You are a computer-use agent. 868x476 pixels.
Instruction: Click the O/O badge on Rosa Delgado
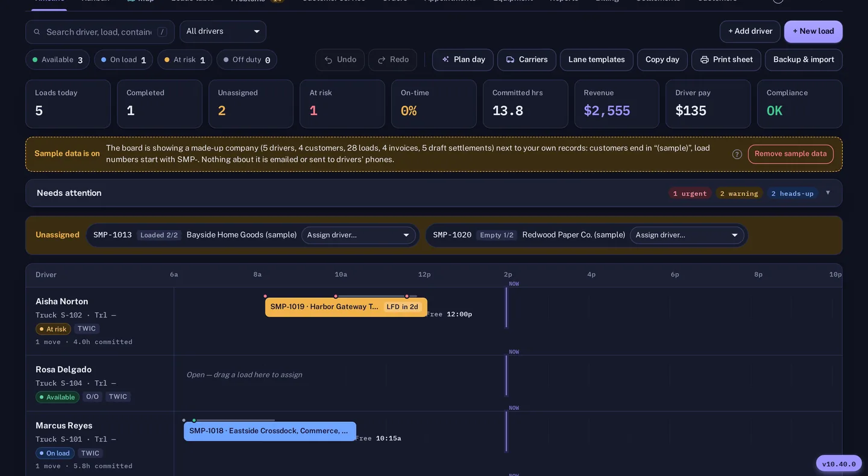[x=92, y=396]
